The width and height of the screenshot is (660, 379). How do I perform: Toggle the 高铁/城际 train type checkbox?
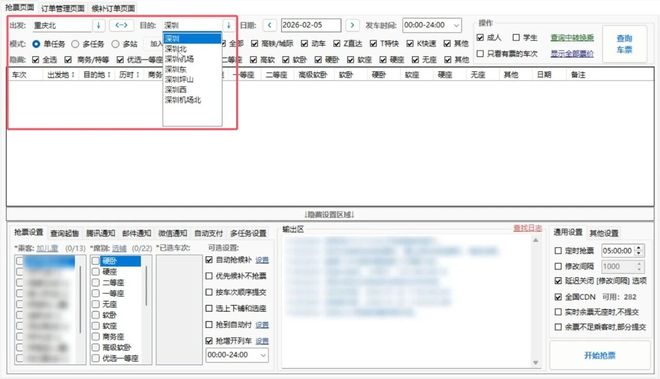[254, 43]
